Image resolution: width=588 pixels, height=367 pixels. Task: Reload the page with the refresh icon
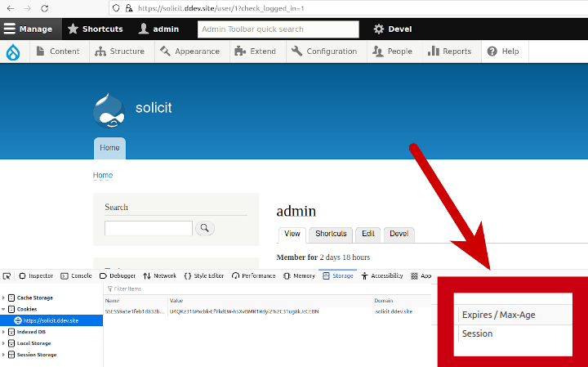click(x=45, y=8)
